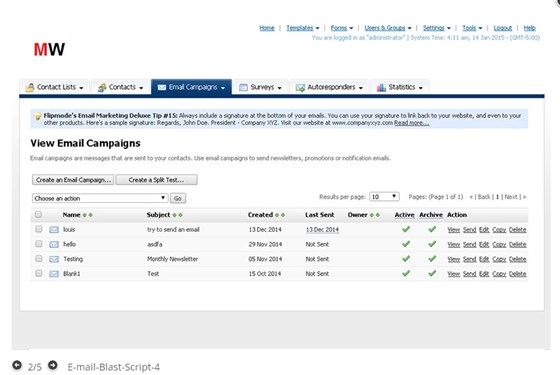Toggle Active checkmark for hello campaign
This screenshot has height=375, width=560.
click(406, 244)
